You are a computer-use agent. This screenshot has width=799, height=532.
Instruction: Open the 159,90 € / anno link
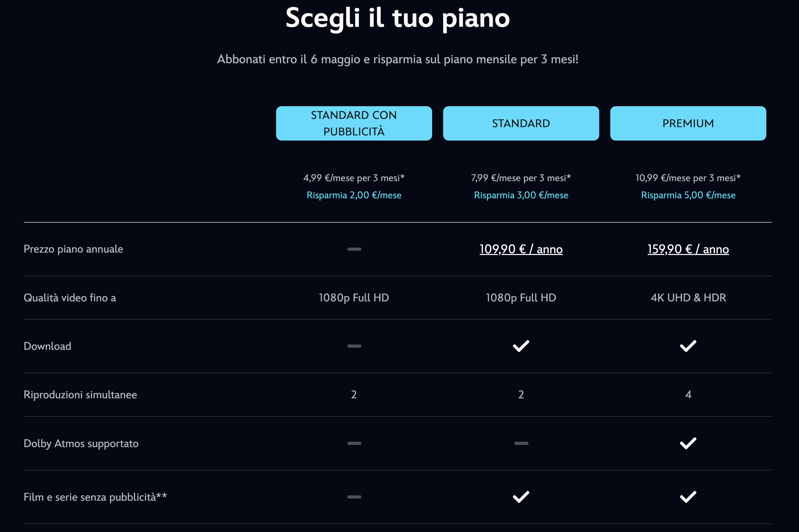[688, 249]
